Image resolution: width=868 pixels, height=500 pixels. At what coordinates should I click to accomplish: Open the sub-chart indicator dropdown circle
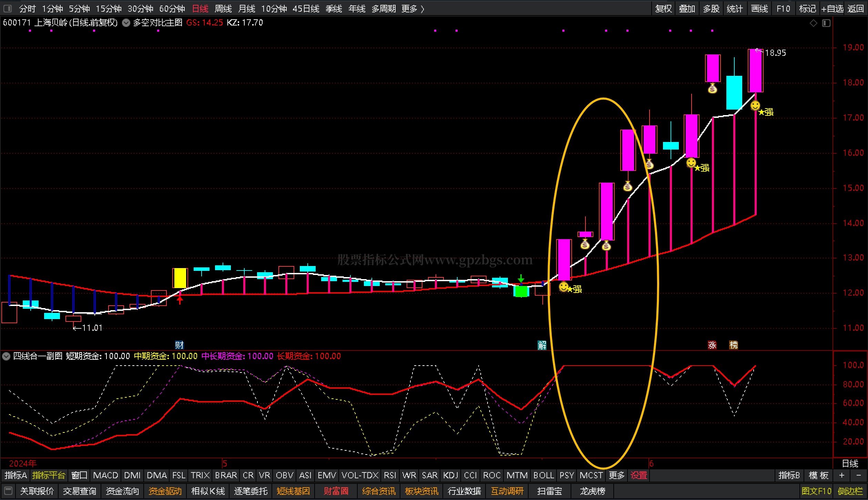point(6,356)
